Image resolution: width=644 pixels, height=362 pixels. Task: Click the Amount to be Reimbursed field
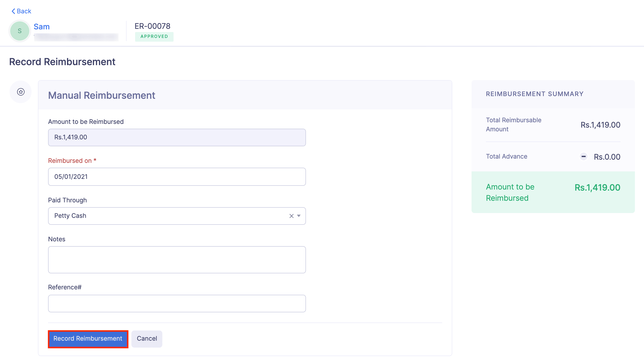pyautogui.click(x=177, y=137)
